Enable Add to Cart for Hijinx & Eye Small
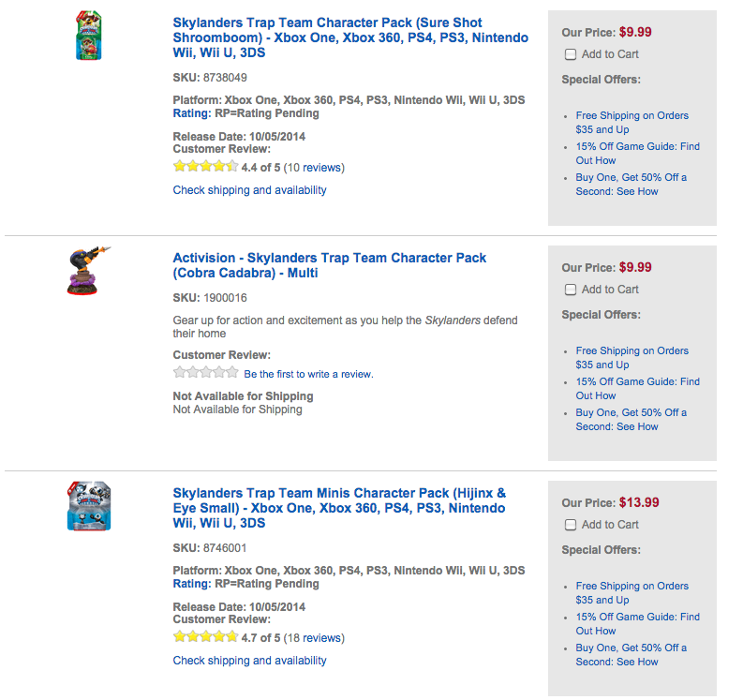Image resolution: width=743 pixels, height=700 pixels. [x=572, y=525]
